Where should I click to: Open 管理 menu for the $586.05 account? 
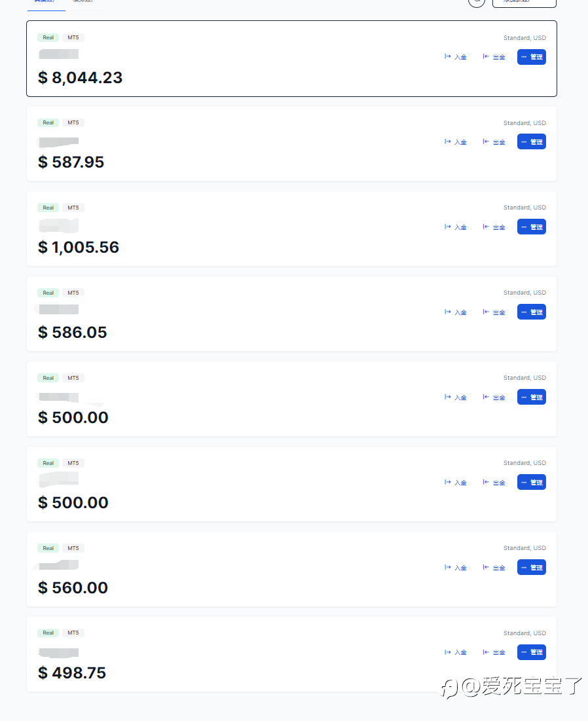[532, 312]
